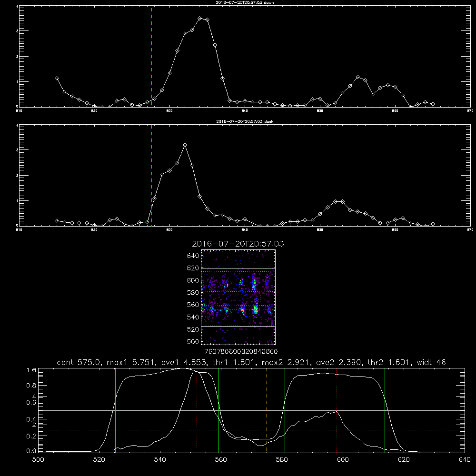This screenshot has height=476, width=476.
Task: Click the blue dotted threshold line in profile plot
Action: pyautogui.click(x=251, y=430)
